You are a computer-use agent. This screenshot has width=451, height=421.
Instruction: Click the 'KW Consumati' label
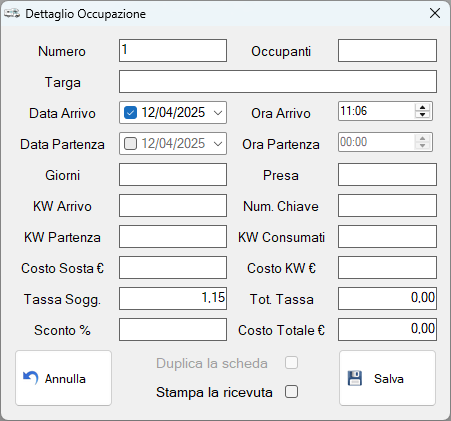(x=281, y=237)
